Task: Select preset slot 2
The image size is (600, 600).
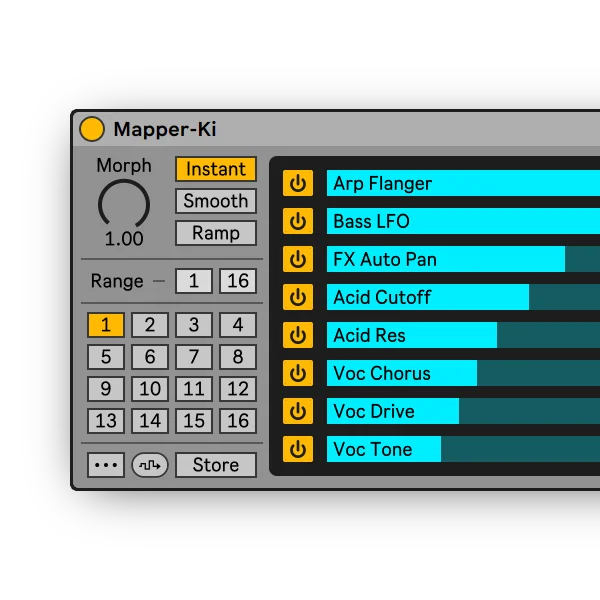Action: [x=150, y=325]
